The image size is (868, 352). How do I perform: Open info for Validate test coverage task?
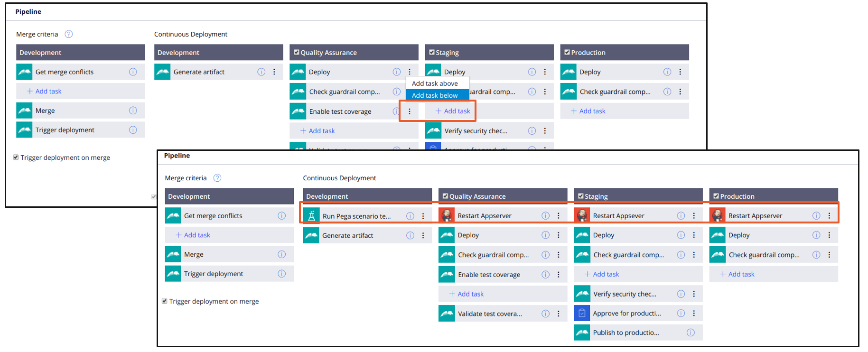click(546, 314)
